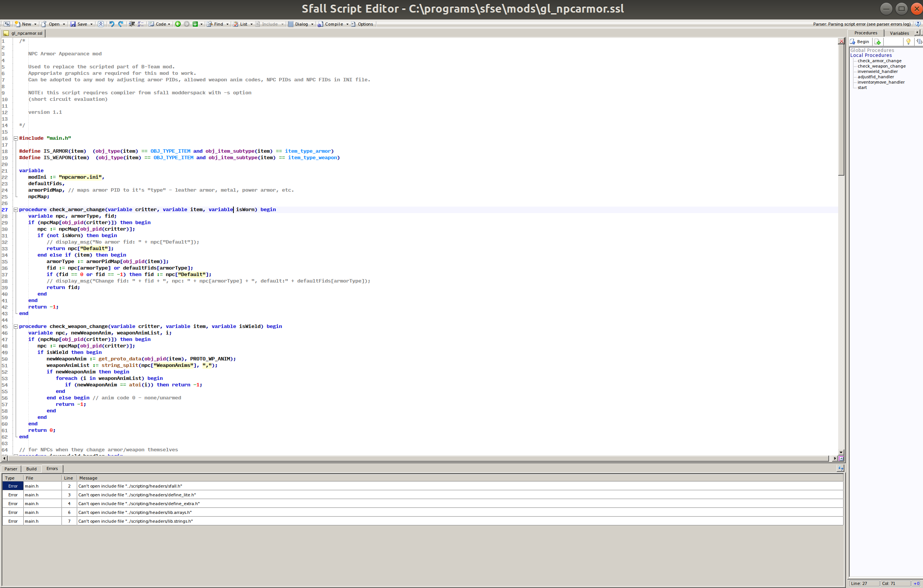Click the add new procedure icon
This screenshot has height=588, width=923.
click(x=878, y=42)
